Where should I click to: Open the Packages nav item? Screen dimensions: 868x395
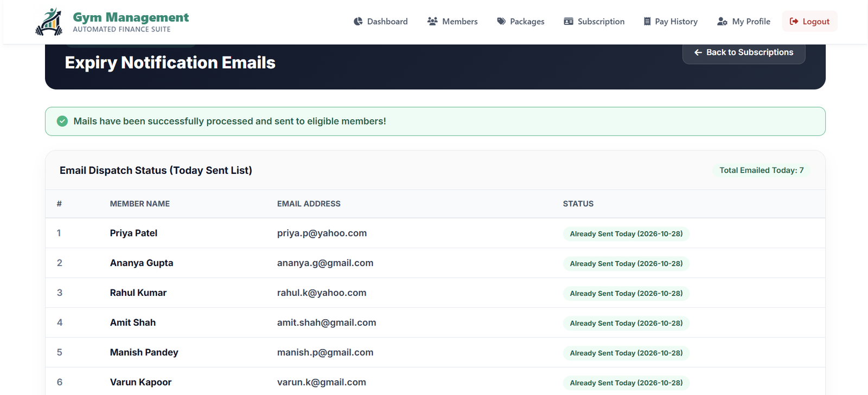point(521,22)
